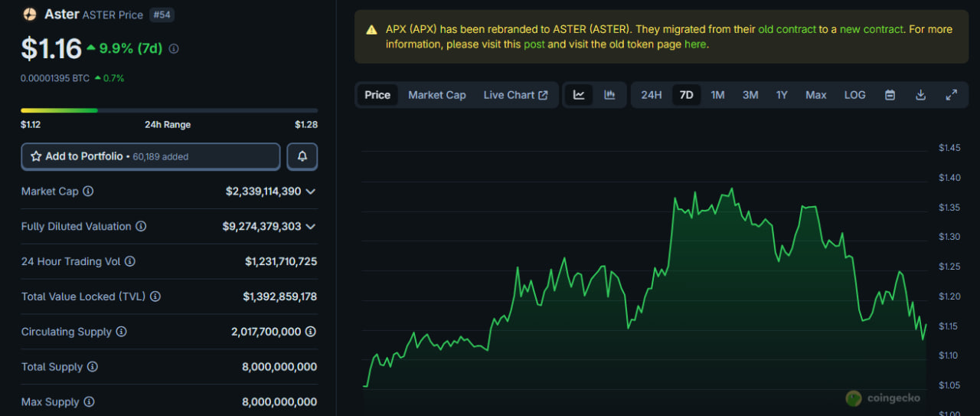The image size is (980, 416).
Task: Click info icon next to Market Cap
Action: click(x=88, y=192)
